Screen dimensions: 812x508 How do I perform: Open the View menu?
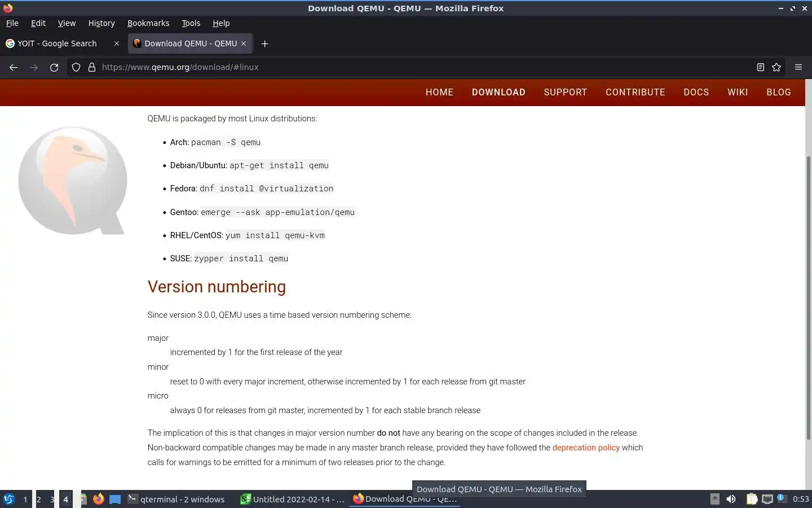pyautogui.click(x=67, y=23)
